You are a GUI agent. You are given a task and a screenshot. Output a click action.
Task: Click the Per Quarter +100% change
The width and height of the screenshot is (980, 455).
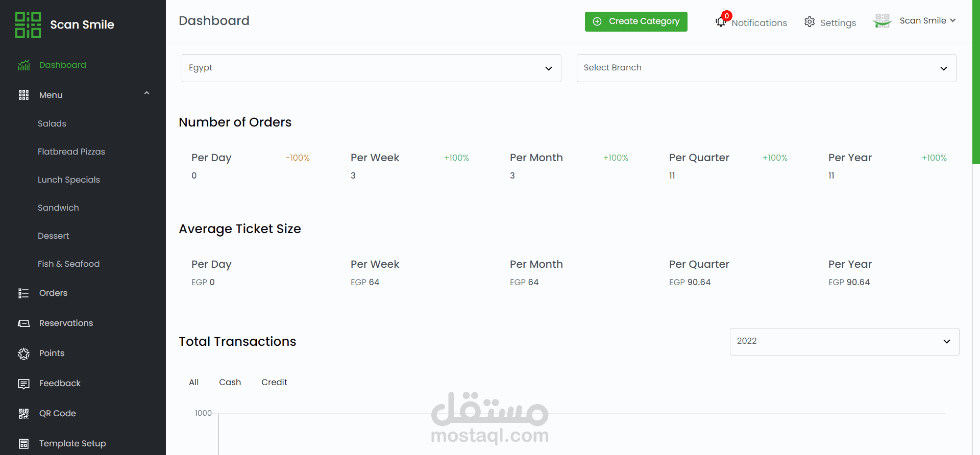point(775,158)
